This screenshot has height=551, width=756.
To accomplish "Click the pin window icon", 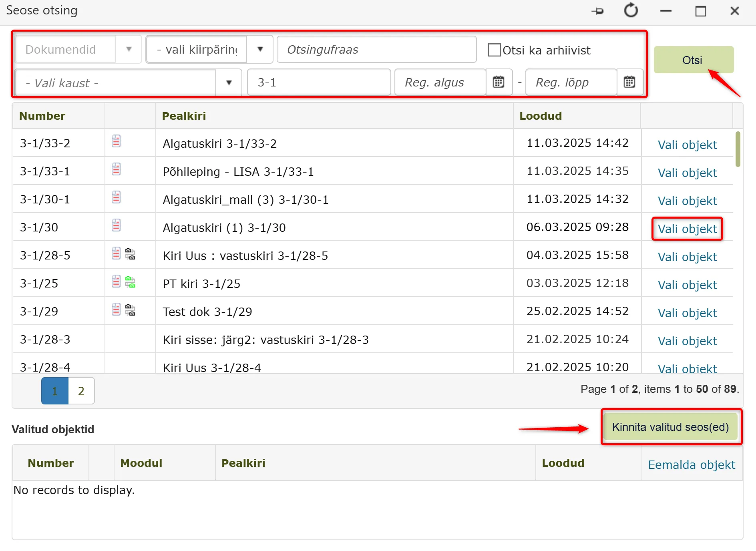I will coord(597,11).
